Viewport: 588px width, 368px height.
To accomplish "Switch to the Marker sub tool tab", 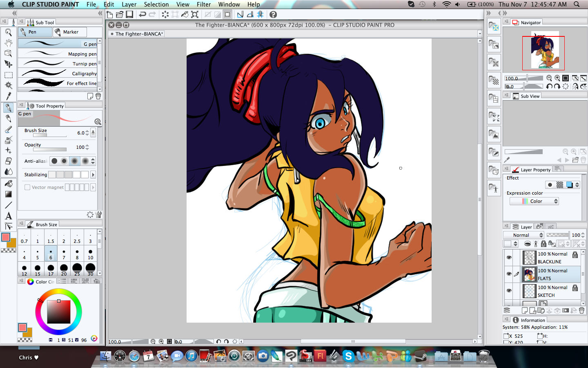I will click(x=70, y=32).
